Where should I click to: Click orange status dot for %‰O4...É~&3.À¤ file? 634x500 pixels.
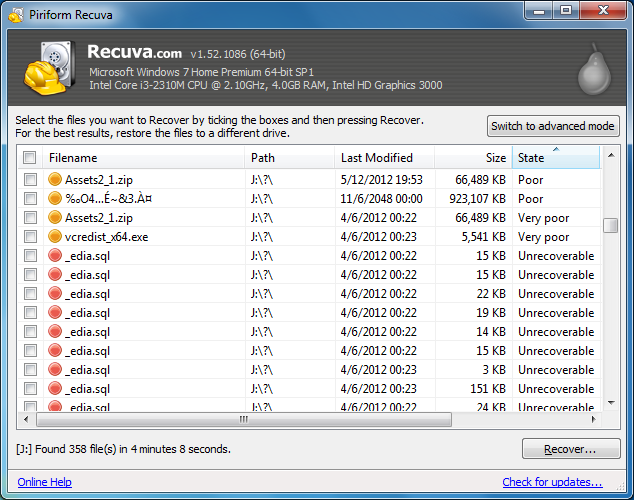(55, 198)
